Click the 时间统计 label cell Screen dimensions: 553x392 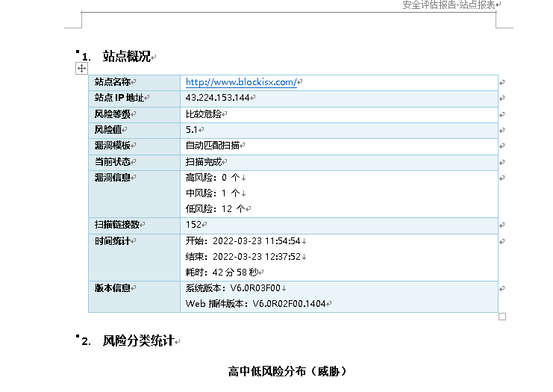coord(134,258)
